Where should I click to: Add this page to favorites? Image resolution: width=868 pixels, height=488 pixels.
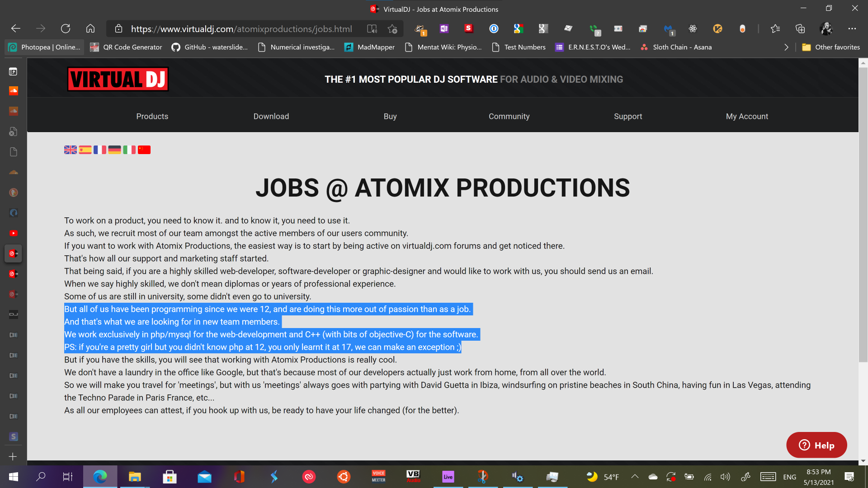(392, 29)
